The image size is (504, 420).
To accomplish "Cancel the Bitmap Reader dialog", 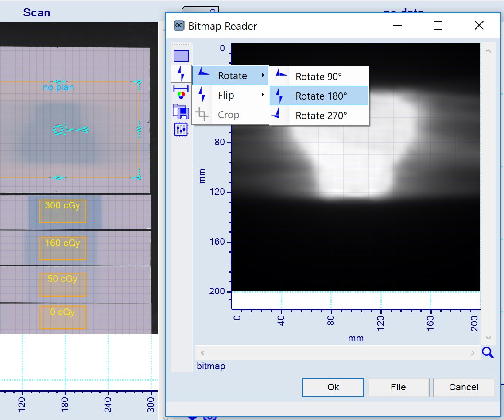I will [x=464, y=387].
